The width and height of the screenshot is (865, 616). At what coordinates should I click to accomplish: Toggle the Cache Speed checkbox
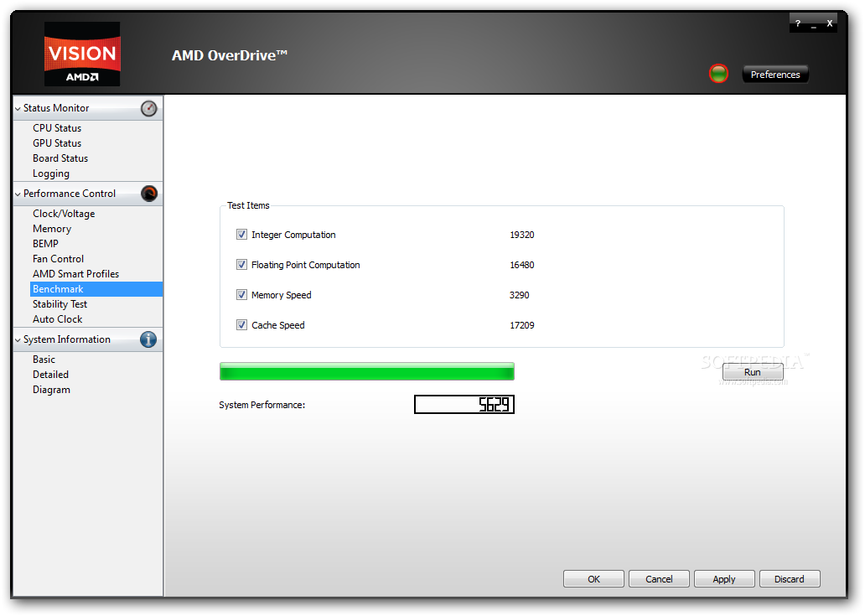point(241,325)
